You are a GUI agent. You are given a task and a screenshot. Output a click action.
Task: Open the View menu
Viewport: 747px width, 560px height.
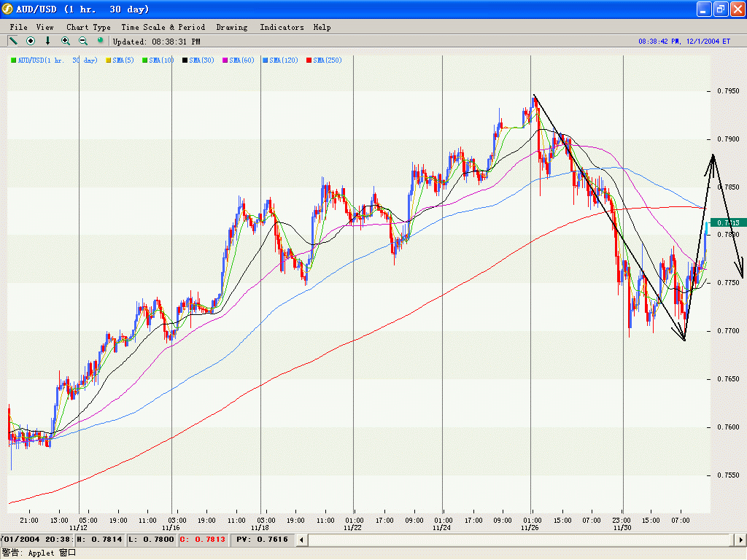[44, 27]
